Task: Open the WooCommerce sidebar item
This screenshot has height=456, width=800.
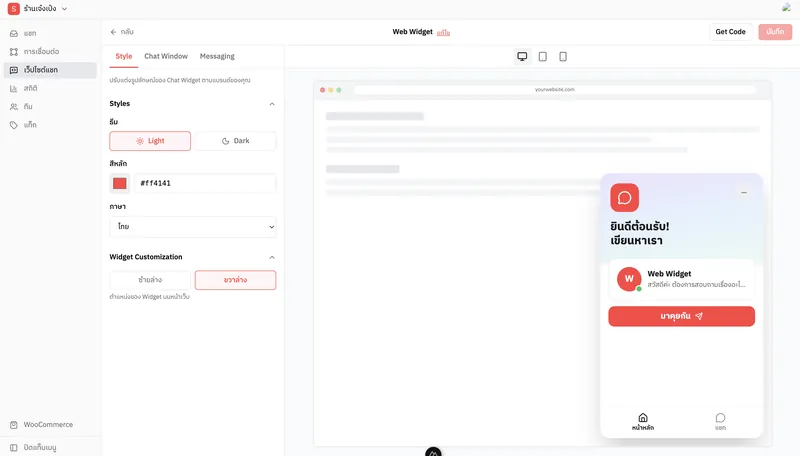Action: (50, 424)
